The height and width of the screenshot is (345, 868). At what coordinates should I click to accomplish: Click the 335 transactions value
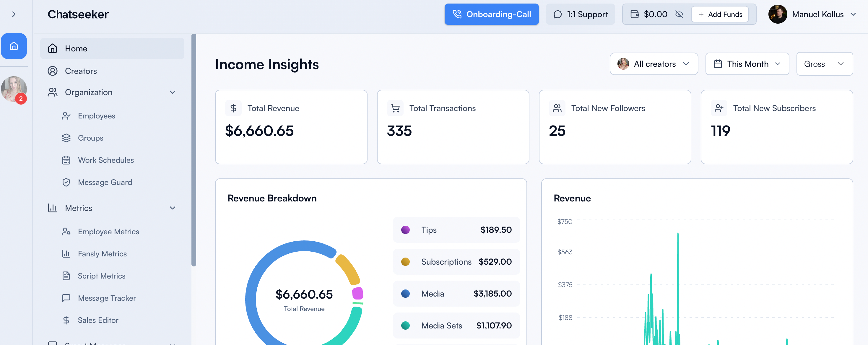[399, 131]
